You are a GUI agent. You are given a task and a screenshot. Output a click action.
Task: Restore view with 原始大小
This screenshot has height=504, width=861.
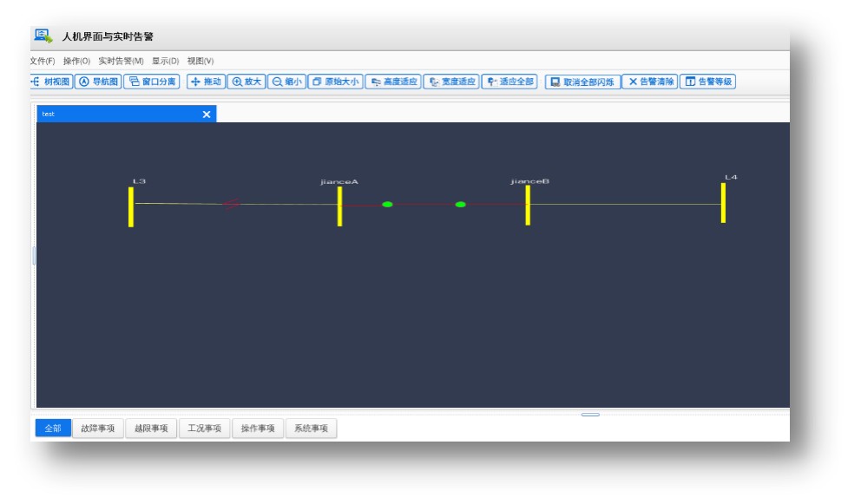click(336, 82)
